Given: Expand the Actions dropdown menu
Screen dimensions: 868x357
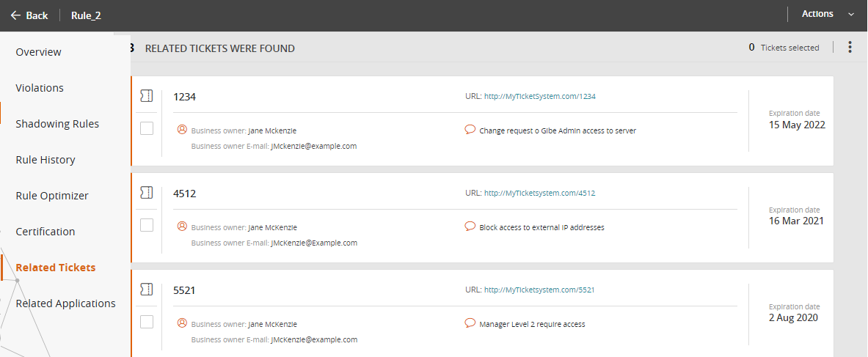Looking at the screenshot, I should pos(827,14).
